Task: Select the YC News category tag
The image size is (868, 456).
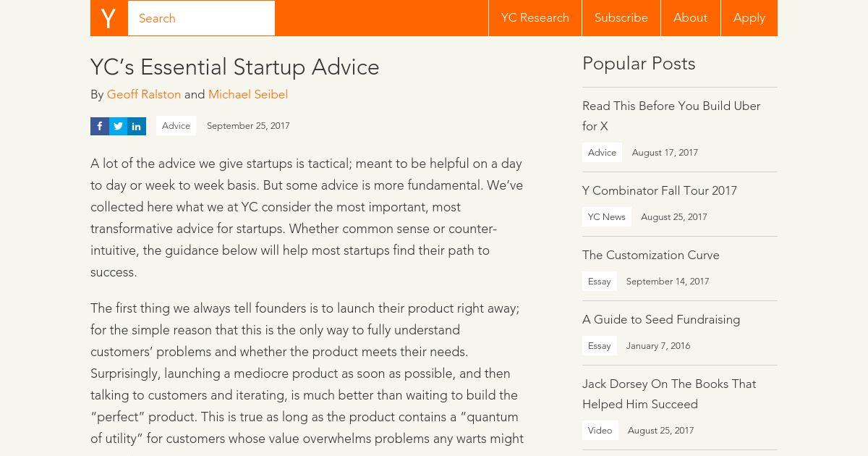Action: (x=607, y=217)
